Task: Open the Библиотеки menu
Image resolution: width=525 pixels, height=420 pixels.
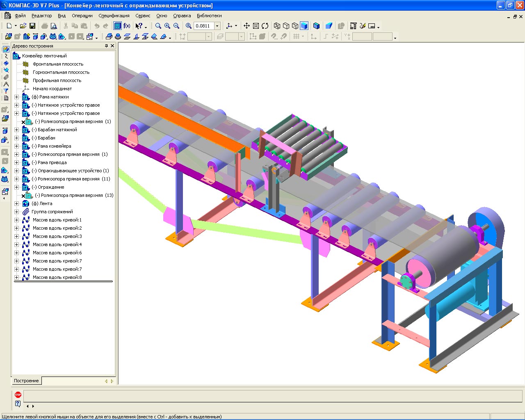Action: (209, 16)
